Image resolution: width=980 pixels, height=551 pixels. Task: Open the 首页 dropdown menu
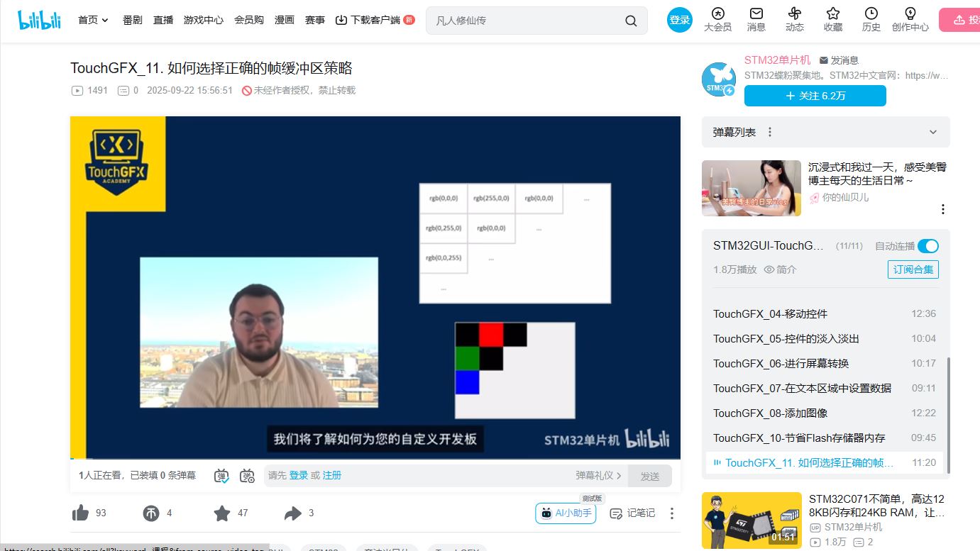tap(93, 21)
